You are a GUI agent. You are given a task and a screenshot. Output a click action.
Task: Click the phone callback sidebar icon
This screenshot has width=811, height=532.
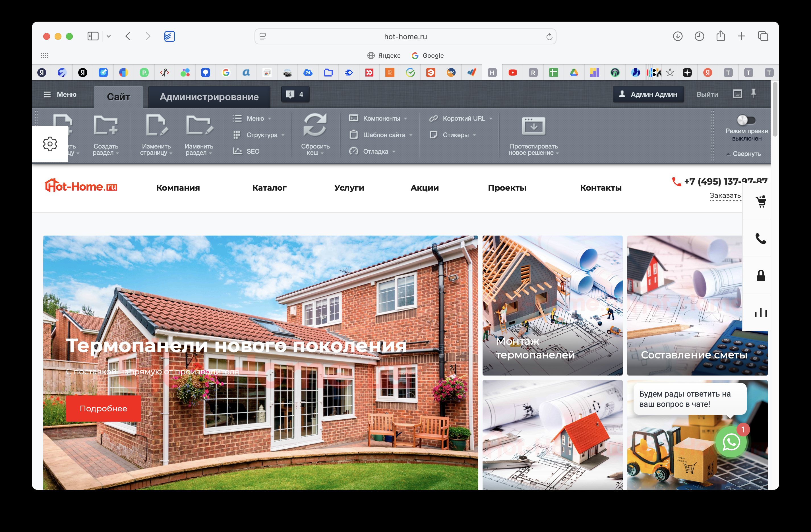pos(761,238)
